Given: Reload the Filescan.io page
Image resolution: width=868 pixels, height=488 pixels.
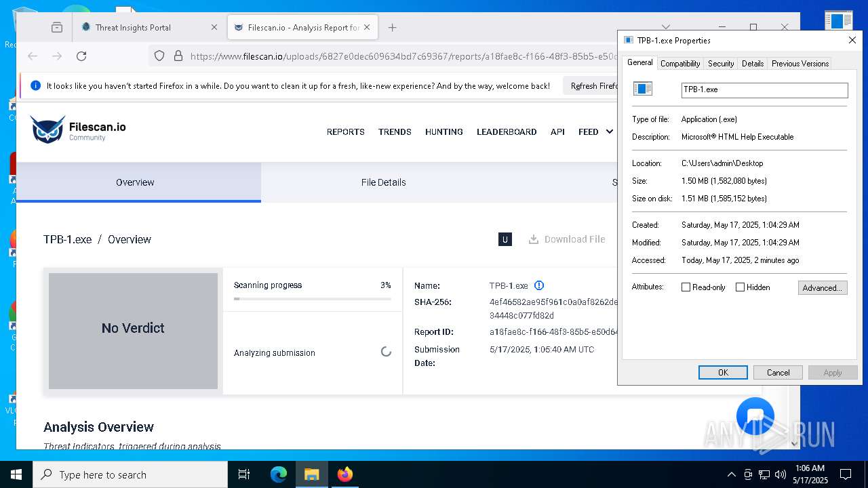Looking at the screenshot, I should click(x=81, y=56).
